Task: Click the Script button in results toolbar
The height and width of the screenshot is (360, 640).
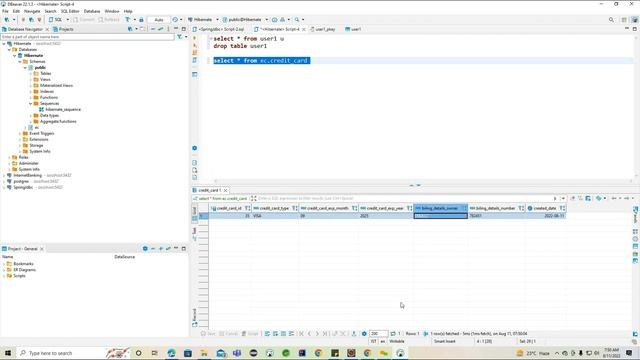Action: pos(250,333)
